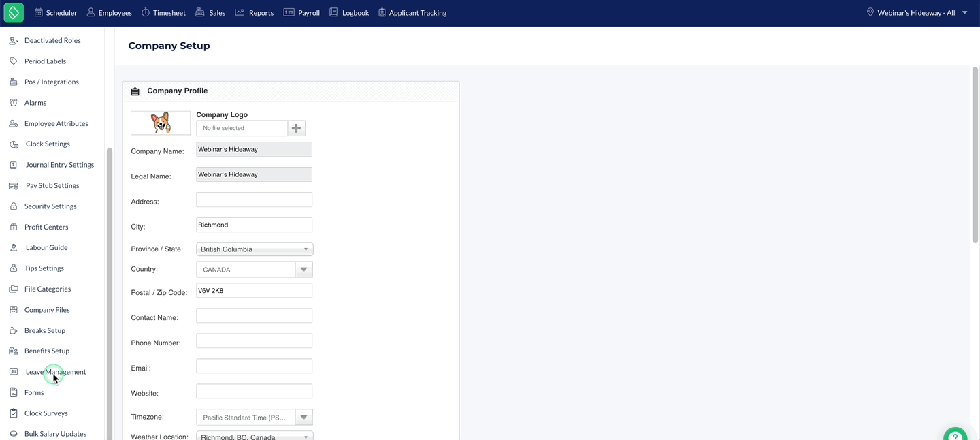Viewport: 980px width, 440px height.
Task: Click the Benefits Setup icon
Action: pos(14,351)
